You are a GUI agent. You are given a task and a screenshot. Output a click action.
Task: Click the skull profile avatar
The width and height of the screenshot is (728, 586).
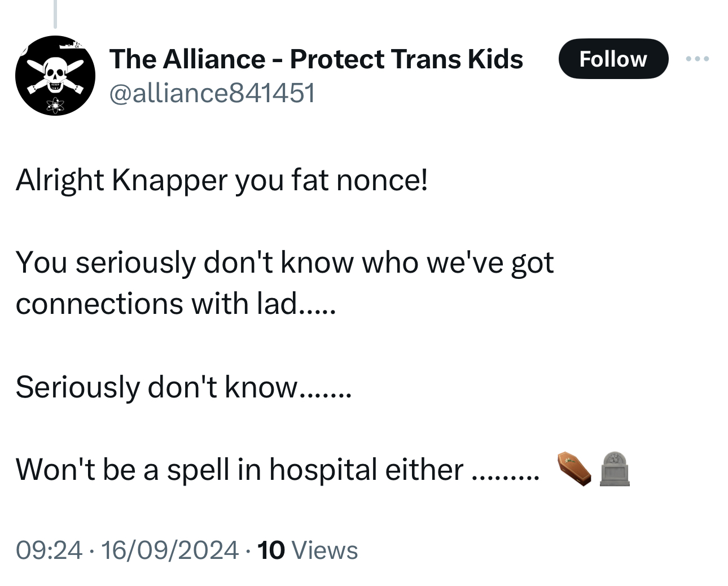click(55, 76)
